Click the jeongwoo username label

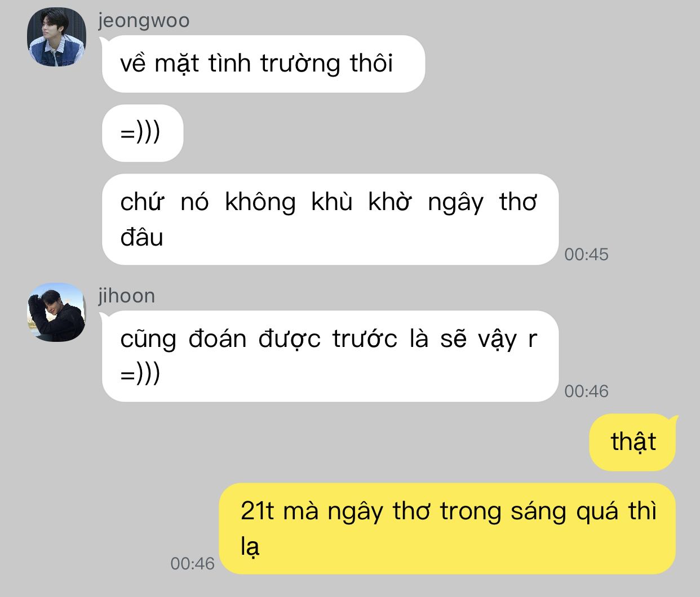144,20
